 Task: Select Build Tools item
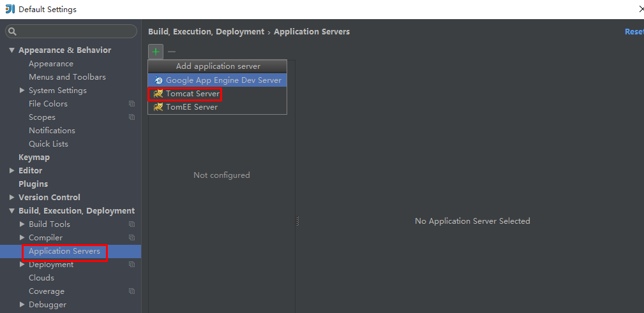49,224
